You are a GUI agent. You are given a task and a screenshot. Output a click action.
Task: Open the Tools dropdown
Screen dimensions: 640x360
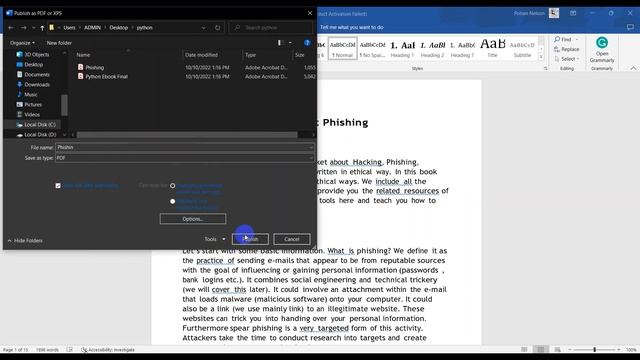coord(215,239)
